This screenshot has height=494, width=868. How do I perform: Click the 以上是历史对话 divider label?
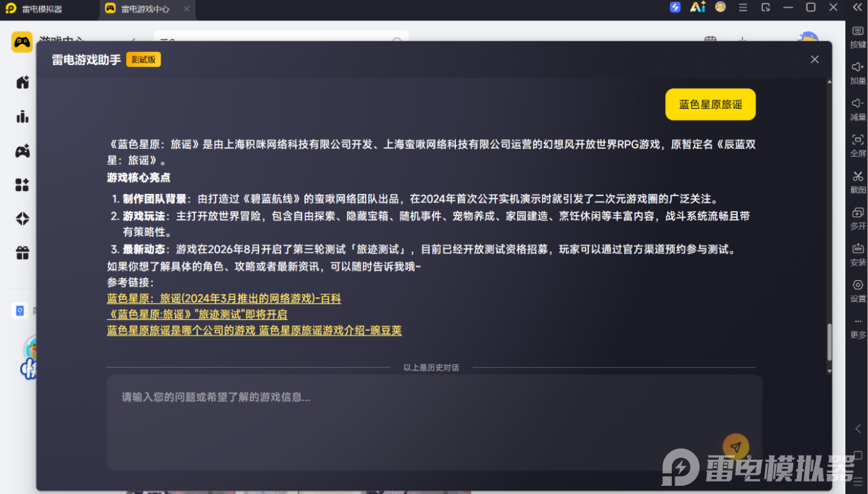431,368
